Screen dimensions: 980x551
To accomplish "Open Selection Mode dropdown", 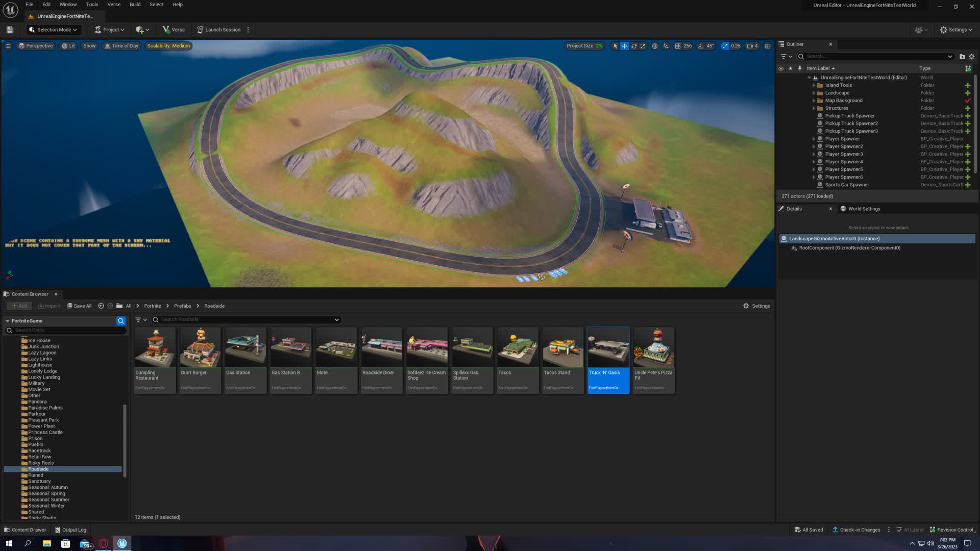I will pyautogui.click(x=53, y=30).
